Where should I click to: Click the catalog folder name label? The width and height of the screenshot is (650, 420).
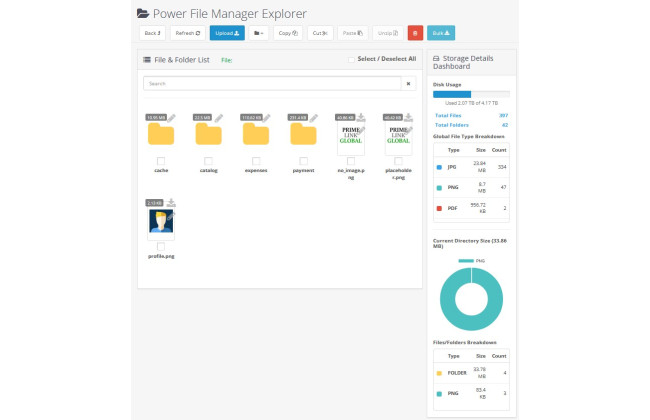(x=209, y=170)
